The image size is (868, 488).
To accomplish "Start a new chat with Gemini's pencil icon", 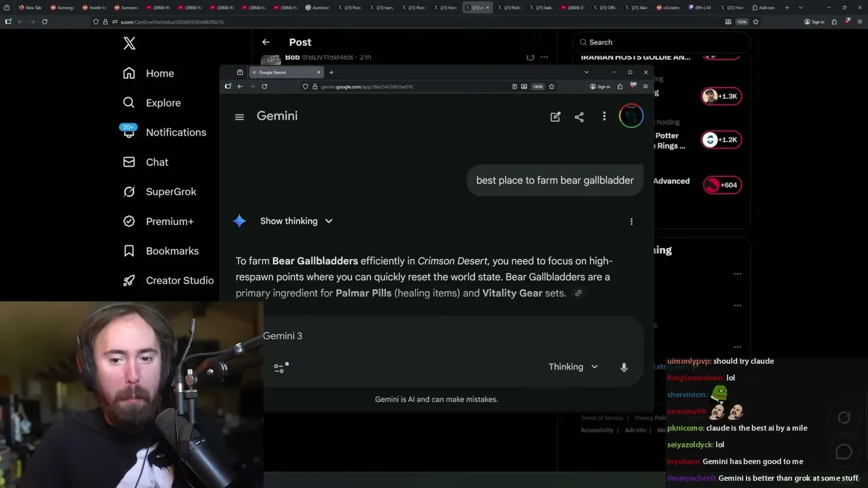I will click(555, 117).
